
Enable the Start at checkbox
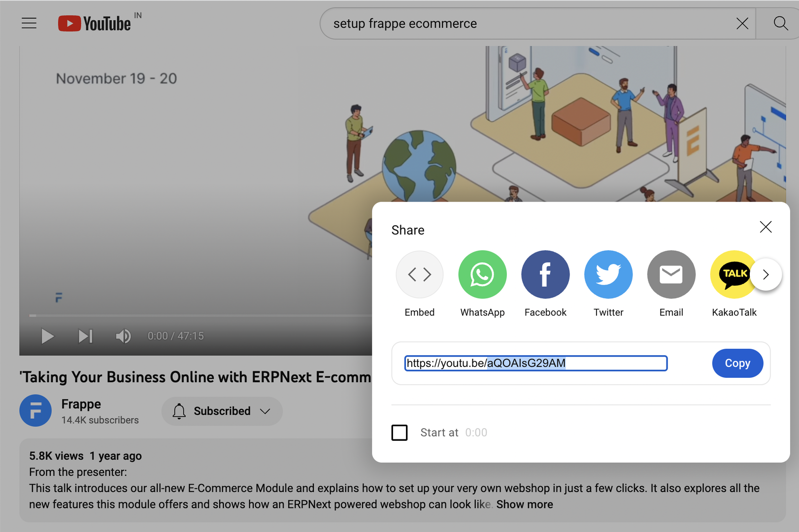(399, 432)
